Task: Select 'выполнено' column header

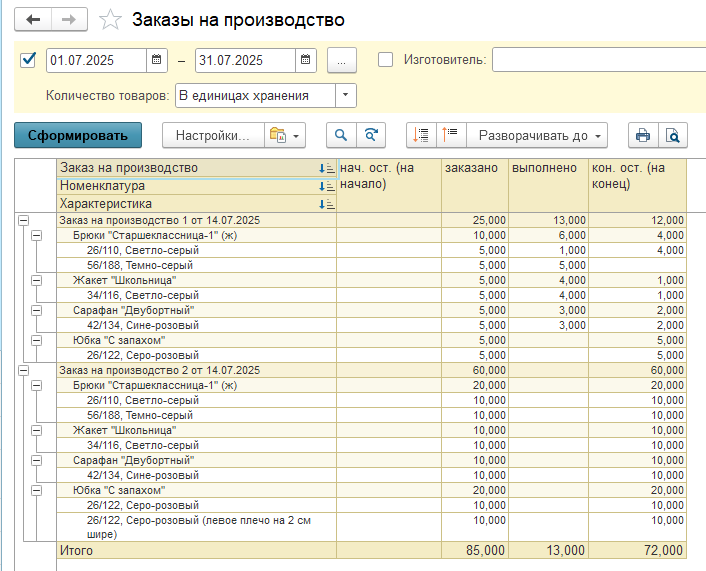Action: coord(548,185)
